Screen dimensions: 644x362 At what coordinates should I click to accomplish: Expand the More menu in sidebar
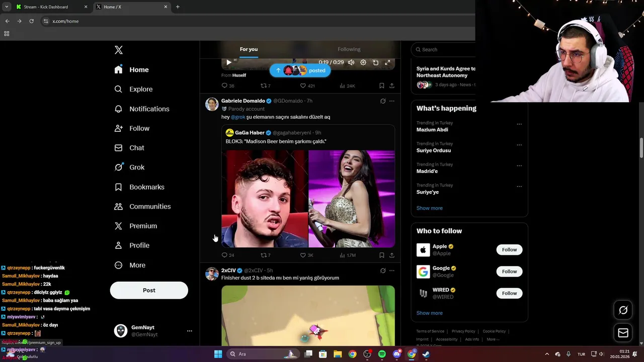coord(130,265)
